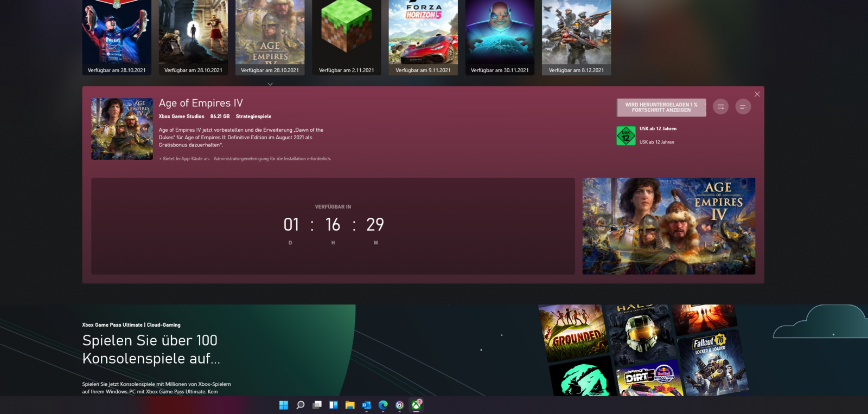The height and width of the screenshot is (414, 868).
Task: Open Spielen Sie über 100 Konsolenspiele banner
Action: [x=151, y=350]
